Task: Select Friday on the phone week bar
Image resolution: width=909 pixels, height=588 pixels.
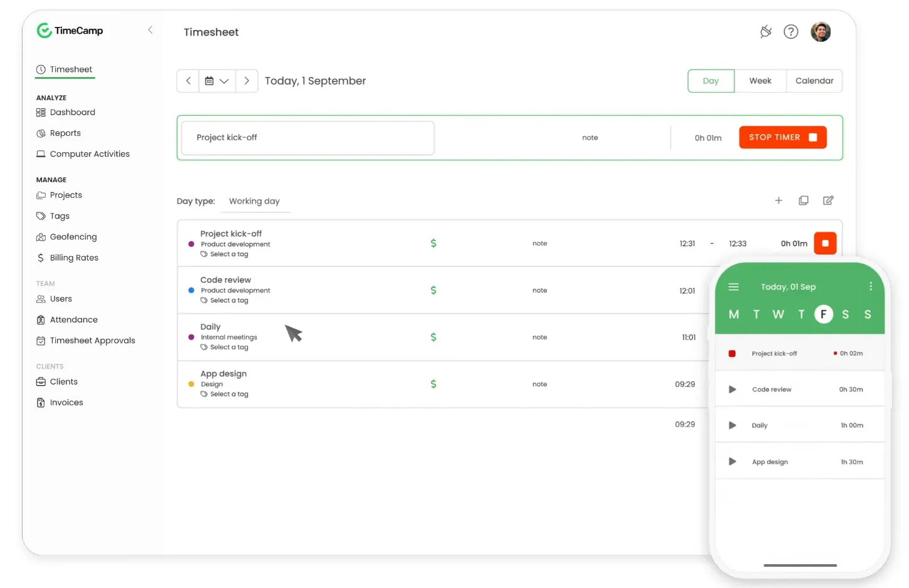Action: [823, 314]
